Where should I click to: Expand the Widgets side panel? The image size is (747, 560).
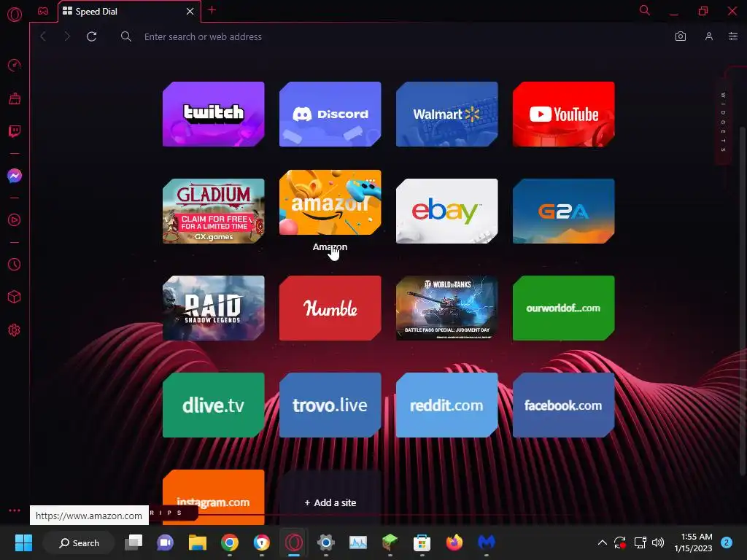point(723,122)
